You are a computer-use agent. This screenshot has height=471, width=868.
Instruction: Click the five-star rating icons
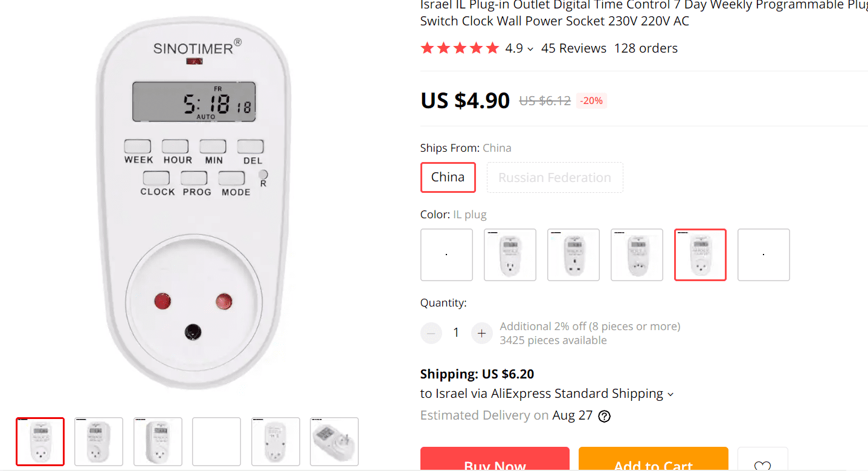460,48
